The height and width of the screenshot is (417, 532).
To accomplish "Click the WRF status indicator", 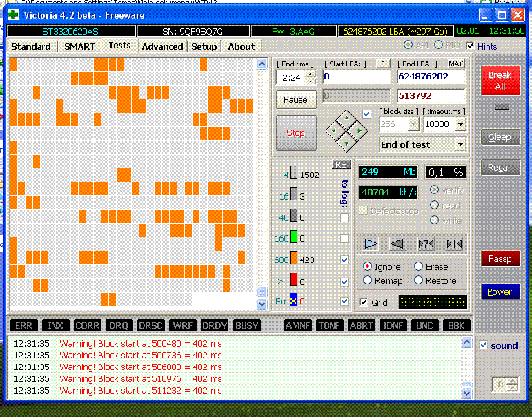I will click(183, 325).
